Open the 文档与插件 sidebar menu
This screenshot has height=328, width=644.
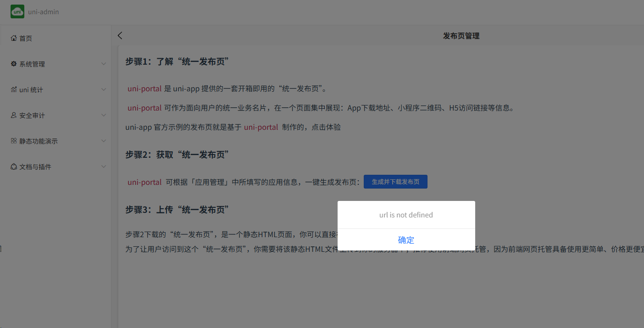point(56,167)
